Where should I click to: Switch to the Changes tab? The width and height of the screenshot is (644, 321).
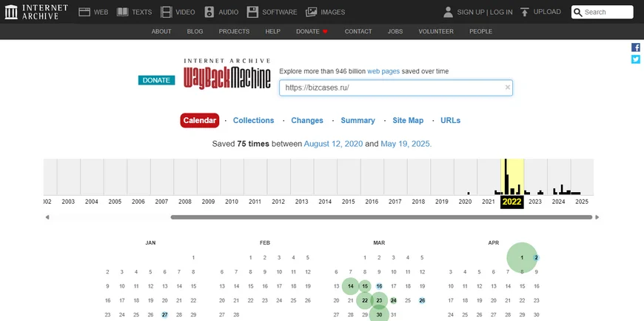[x=307, y=121]
